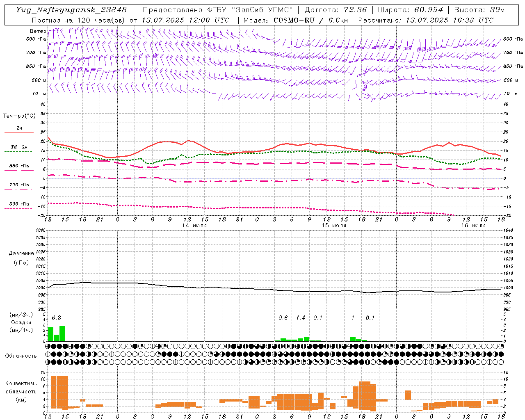Click the Td 2м dew point legend entry
Image resolution: width=525 pixels, height=420 pixels.
tap(19, 147)
